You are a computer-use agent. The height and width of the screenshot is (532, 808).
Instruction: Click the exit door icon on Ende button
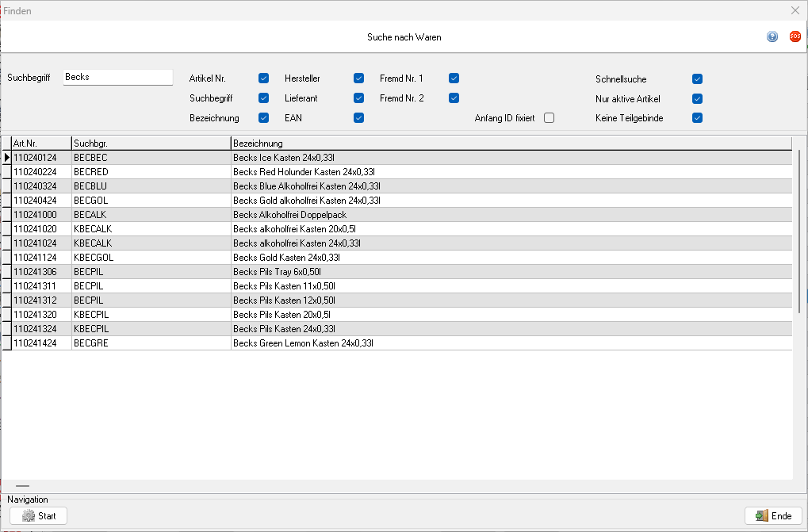tap(762, 516)
